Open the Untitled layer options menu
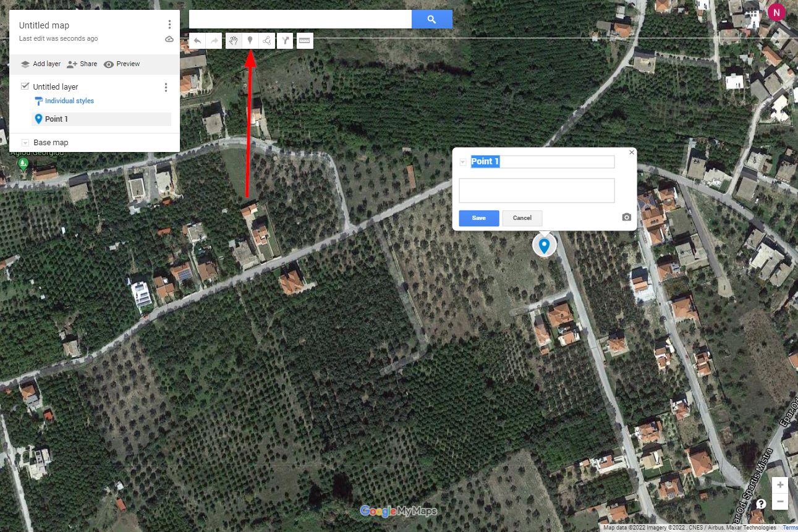Viewport: 798px width, 532px height. 166,87
